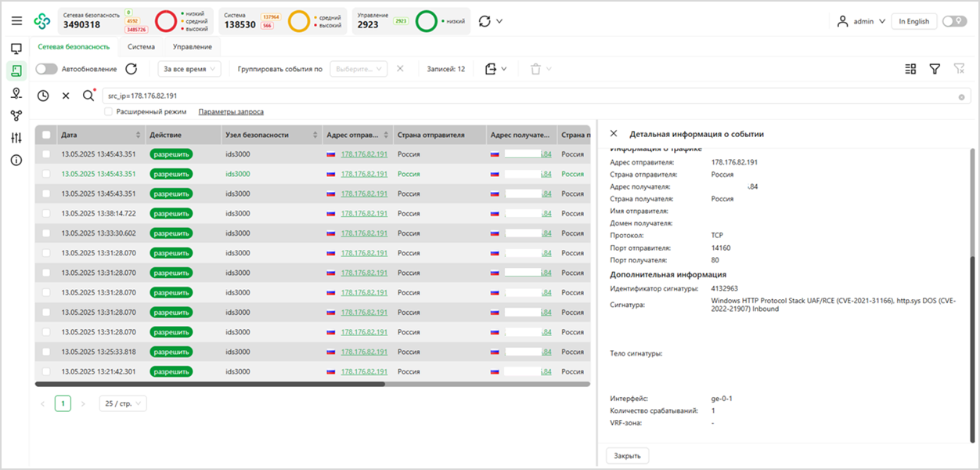The image size is (980, 470).
Task: Switch to the Управление tab
Action: tap(193, 47)
